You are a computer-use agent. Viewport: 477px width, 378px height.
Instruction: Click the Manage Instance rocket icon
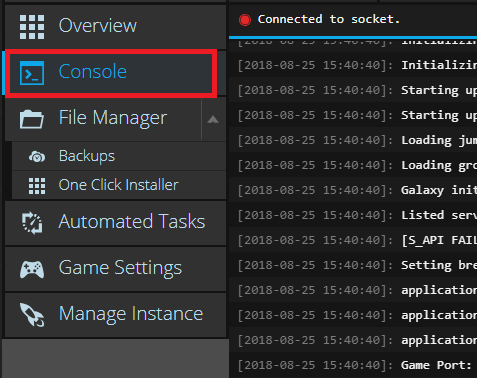pos(32,315)
